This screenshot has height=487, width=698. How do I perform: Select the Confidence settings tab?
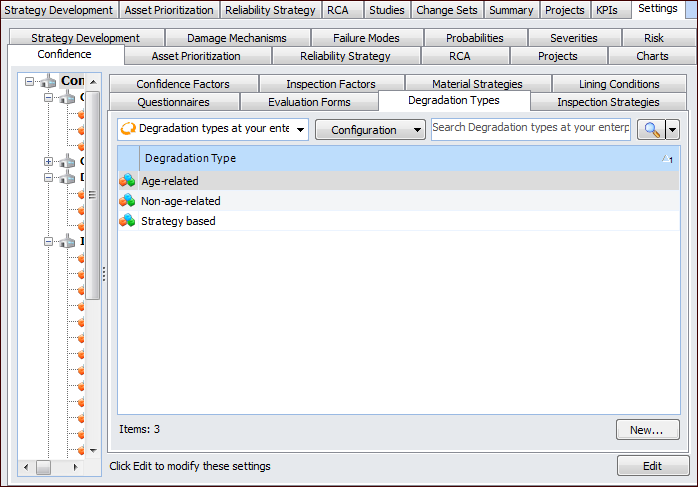[x=65, y=54]
